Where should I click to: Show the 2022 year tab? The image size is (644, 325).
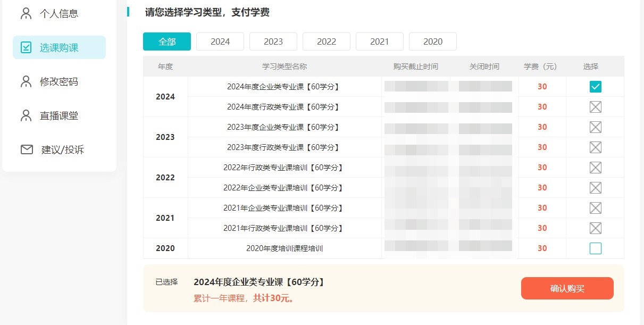pos(327,41)
